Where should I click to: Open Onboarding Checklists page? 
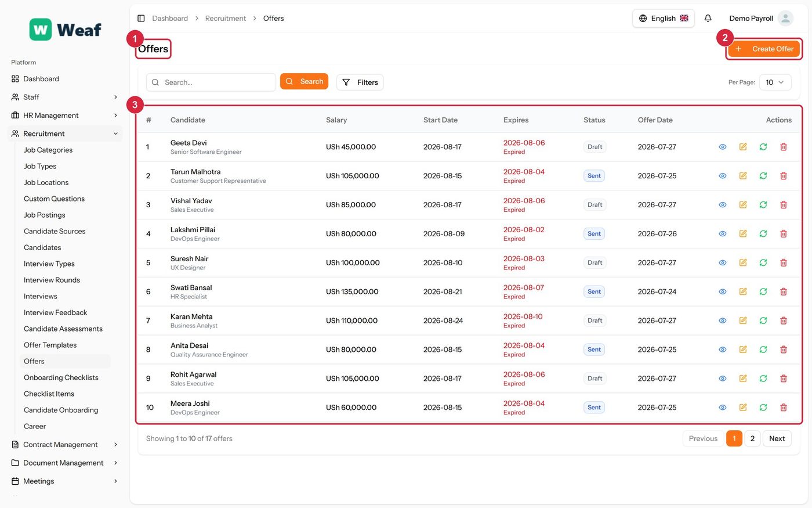point(61,377)
